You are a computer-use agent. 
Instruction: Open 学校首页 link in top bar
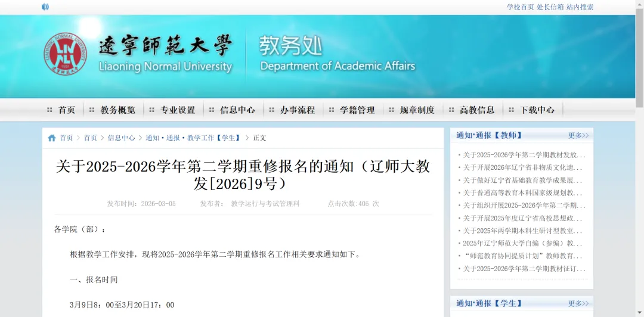click(x=521, y=7)
